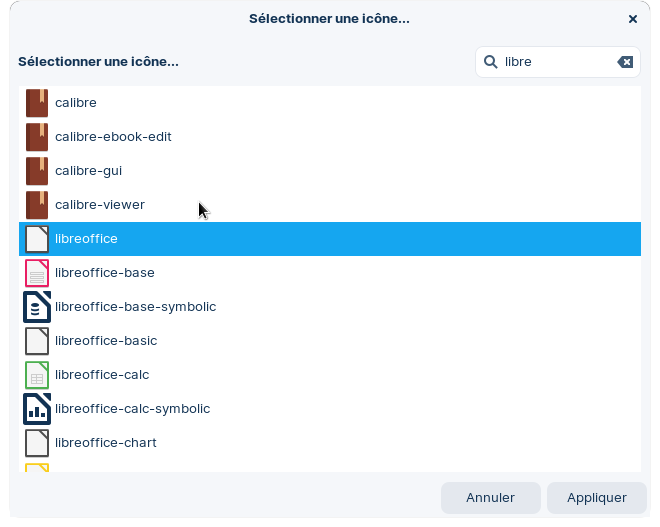Click the libreoffice-chart icon
Screen dimensions: 660x527
[37, 443]
